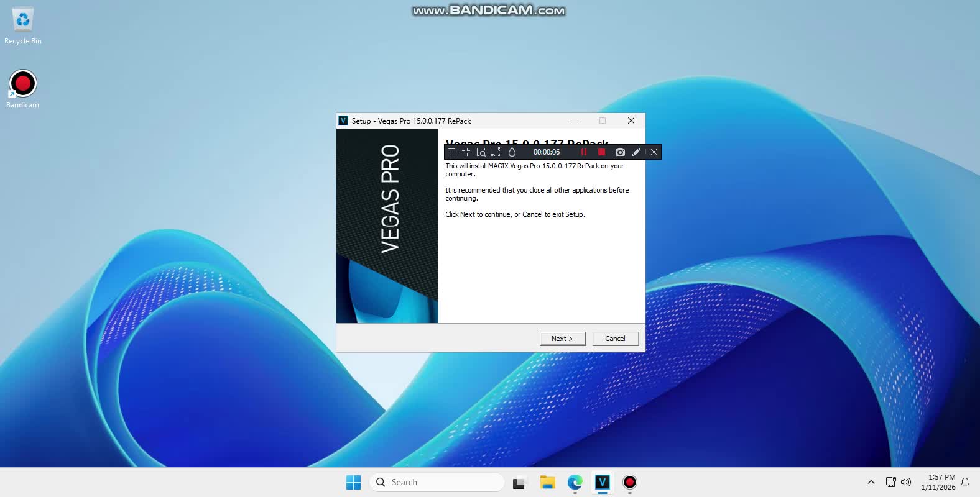Image resolution: width=980 pixels, height=497 pixels.
Task: Close the Setup - Vegas Pro window
Action: pos(631,121)
